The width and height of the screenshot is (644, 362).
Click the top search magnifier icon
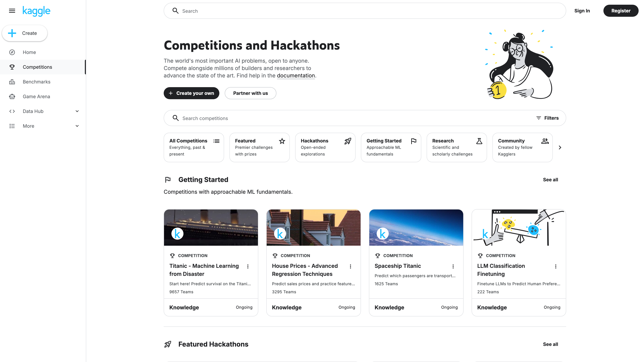tap(175, 11)
